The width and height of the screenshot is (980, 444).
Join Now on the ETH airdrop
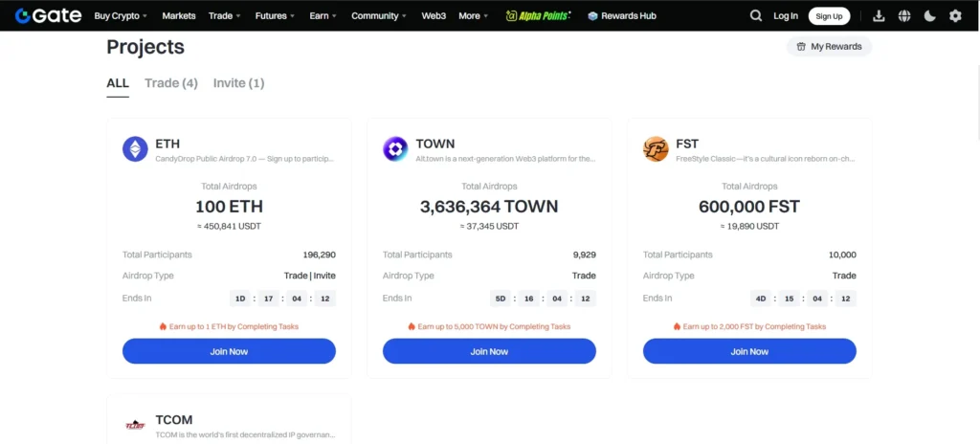(229, 351)
